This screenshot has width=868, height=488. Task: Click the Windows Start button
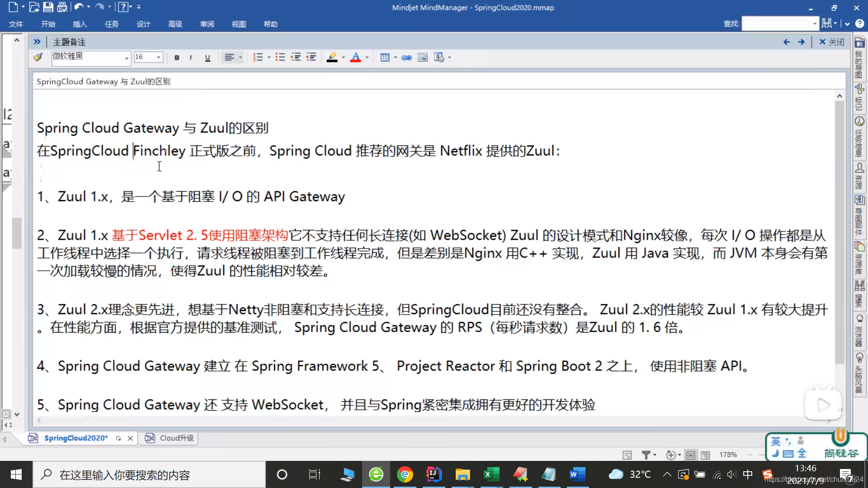tap(16, 474)
